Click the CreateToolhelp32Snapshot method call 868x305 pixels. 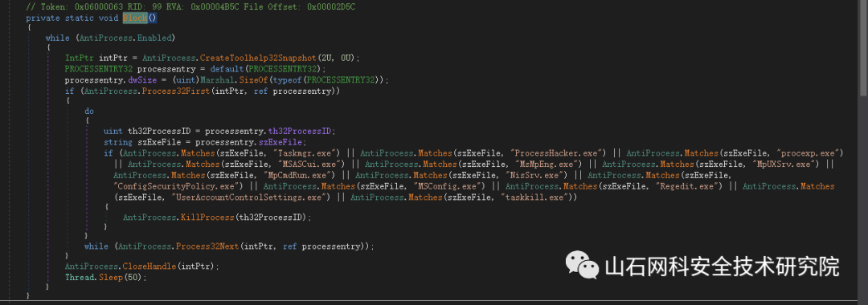(257, 58)
